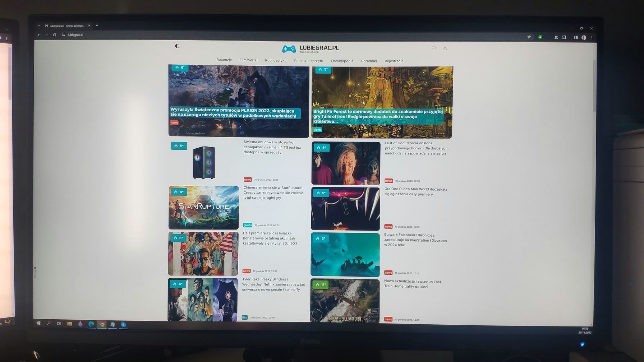Open a new tab with the plus button
This screenshot has width=644, height=362.
coord(97,25)
